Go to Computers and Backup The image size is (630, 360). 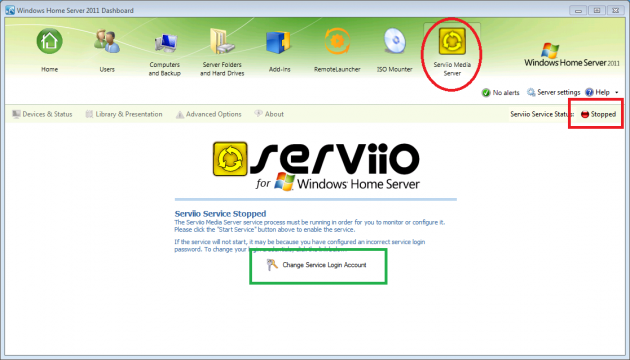tap(165, 53)
